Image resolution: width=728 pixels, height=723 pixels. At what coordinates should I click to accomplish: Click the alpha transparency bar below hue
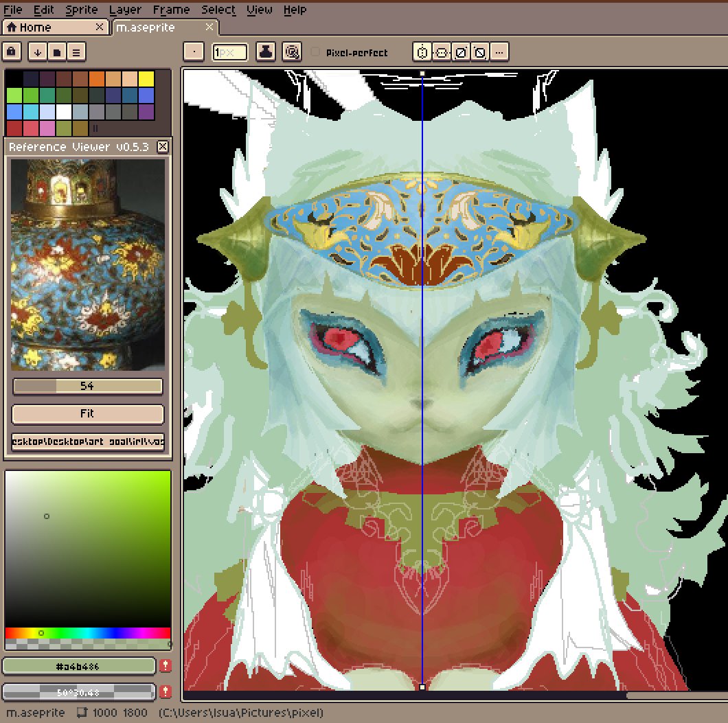pyautogui.click(x=87, y=644)
